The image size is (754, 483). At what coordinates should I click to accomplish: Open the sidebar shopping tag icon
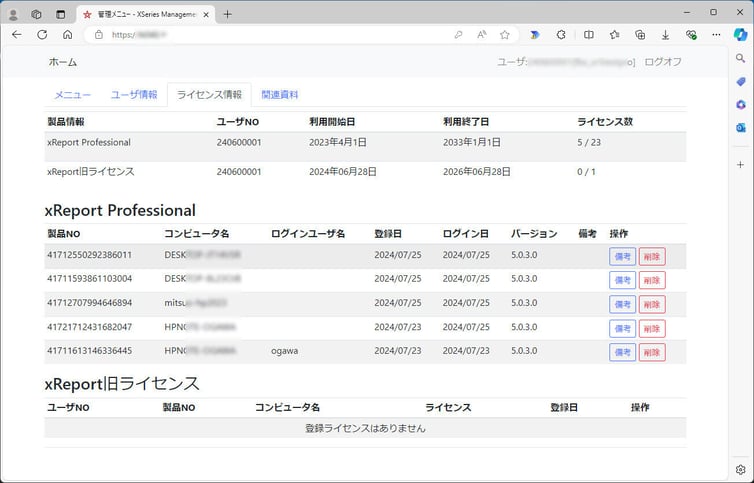(741, 82)
